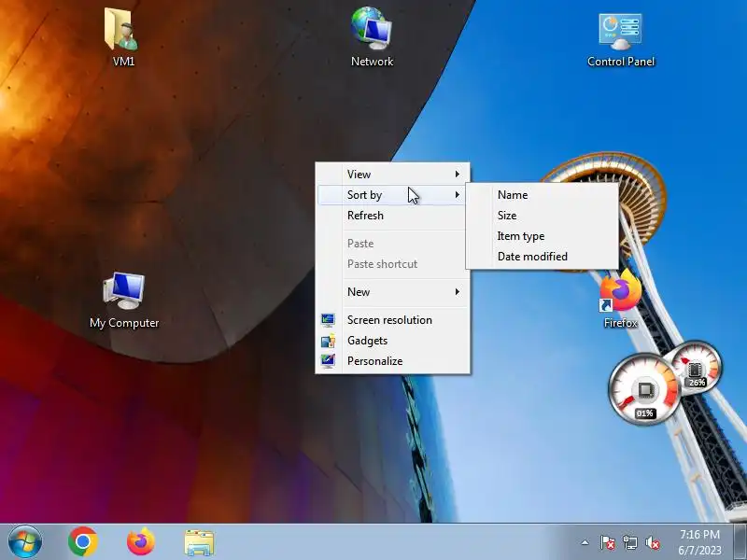Screen dimensions: 747x560
Task: Click the memory gauge showing 26%
Action: coord(696,367)
